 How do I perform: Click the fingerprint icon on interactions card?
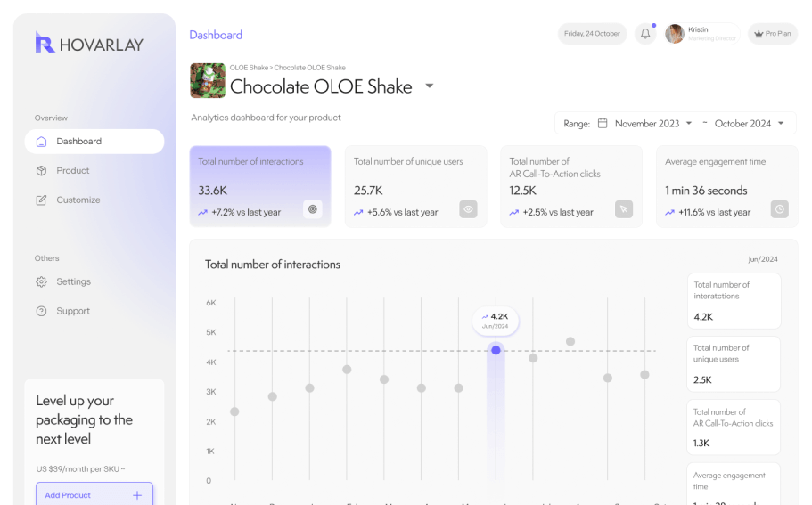(x=312, y=209)
